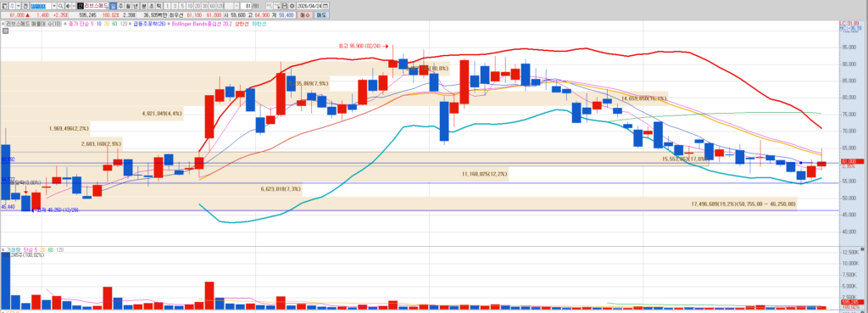Click the chart compare icon after 81/81
Viewport: 868px width, 313px height.
pos(269,6)
